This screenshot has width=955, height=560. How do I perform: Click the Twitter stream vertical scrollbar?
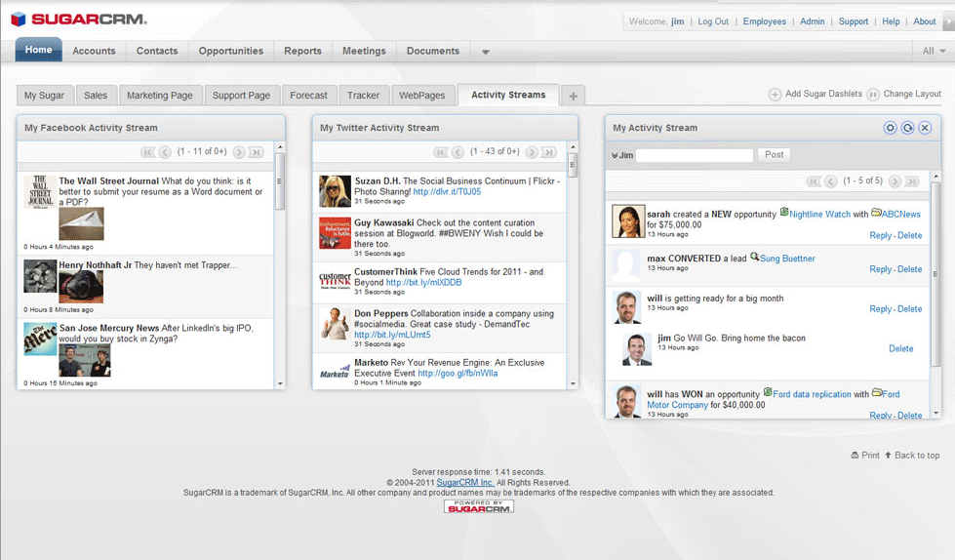coord(573,165)
